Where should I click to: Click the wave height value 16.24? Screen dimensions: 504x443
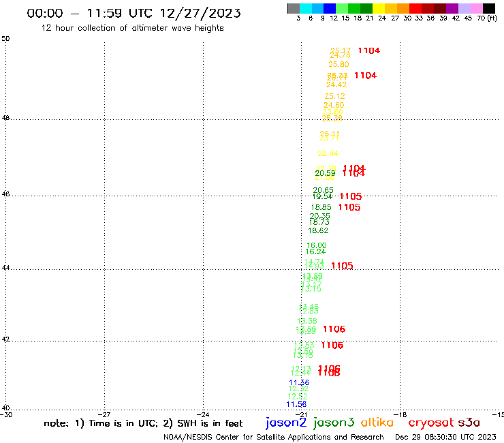315,252
